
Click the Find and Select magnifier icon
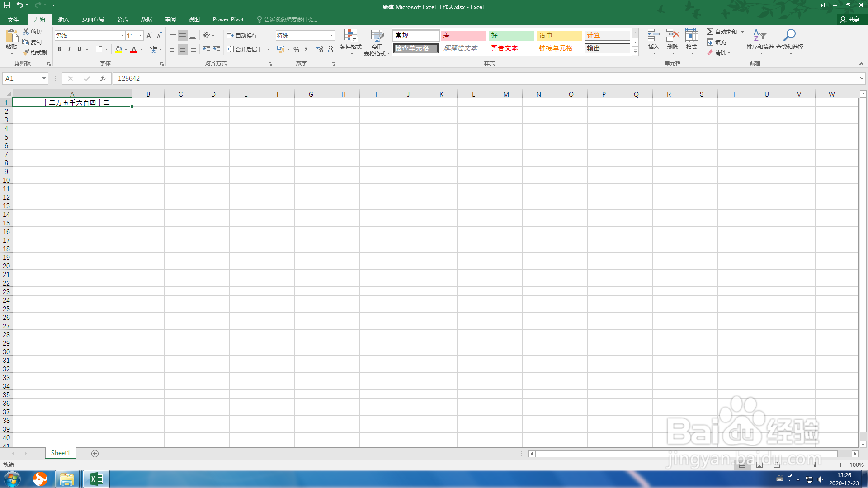tap(790, 35)
